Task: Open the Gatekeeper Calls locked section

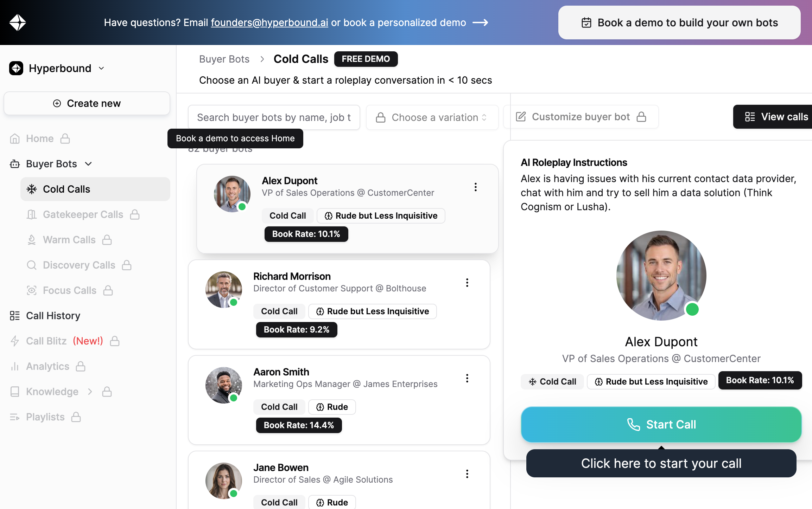Action: [x=83, y=214]
